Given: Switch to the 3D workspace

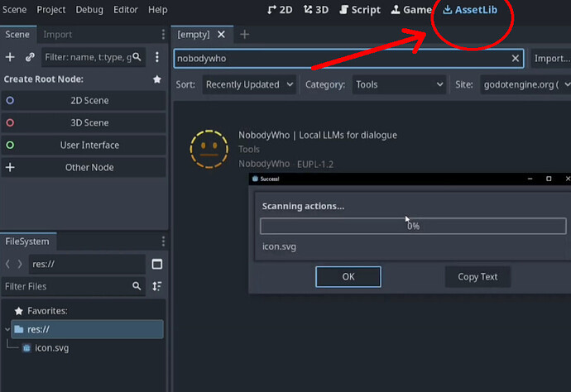Looking at the screenshot, I should tap(316, 10).
